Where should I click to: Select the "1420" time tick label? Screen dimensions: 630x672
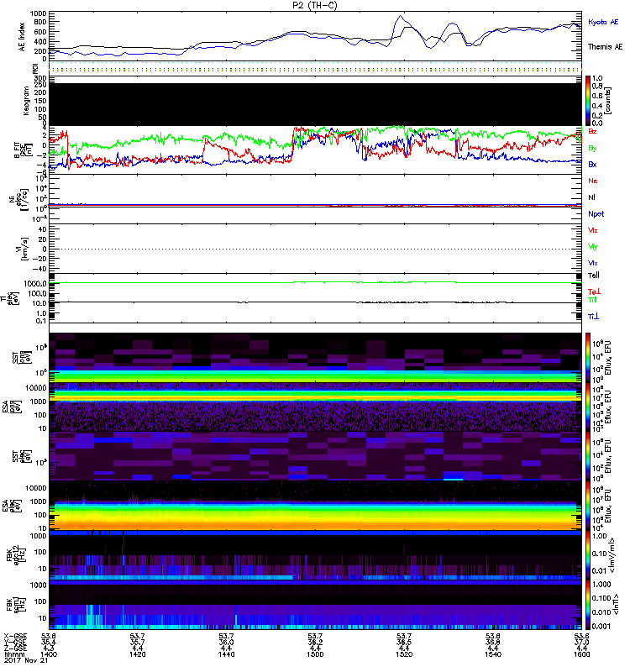137,654
